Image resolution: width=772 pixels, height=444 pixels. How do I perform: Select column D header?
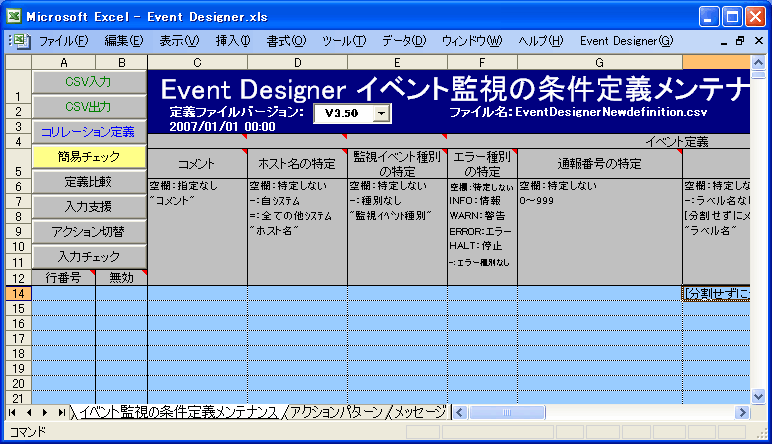297,63
